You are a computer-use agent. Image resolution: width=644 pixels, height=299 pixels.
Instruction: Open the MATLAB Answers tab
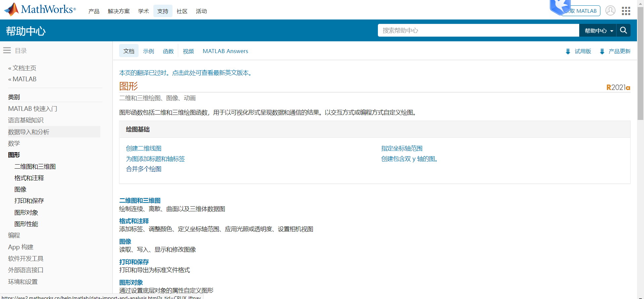coord(226,51)
